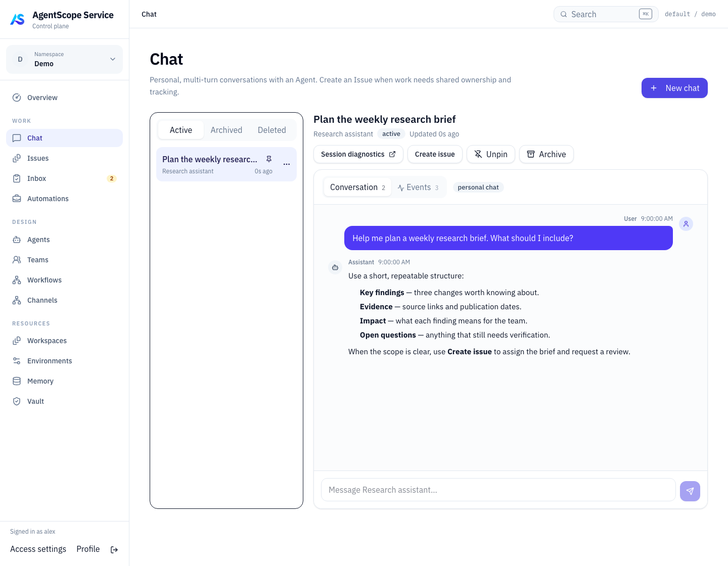This screenshot has height=566, width=728.
Task: Select the Active chats tab
Action: pyautogui.click(x=181, y=130)
